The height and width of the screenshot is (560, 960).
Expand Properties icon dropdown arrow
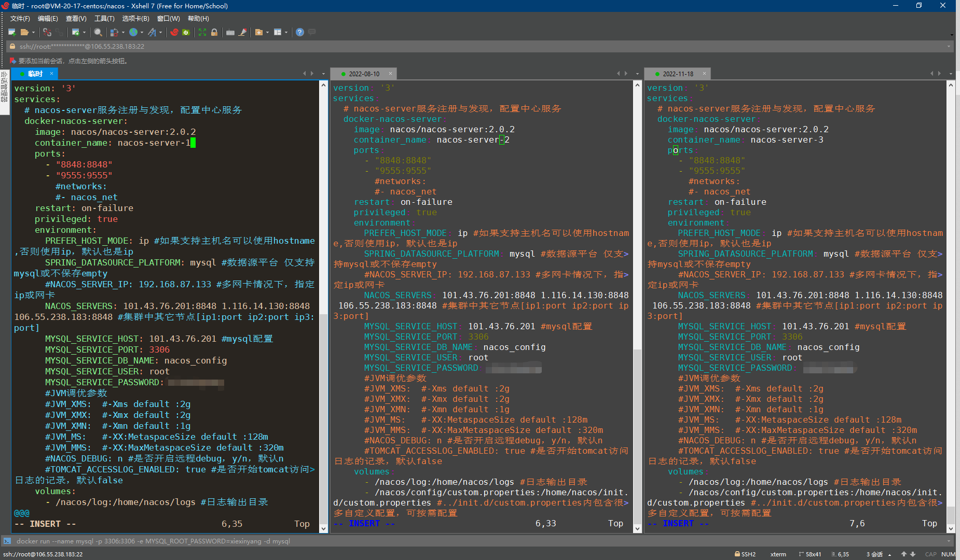click(84, 32)
